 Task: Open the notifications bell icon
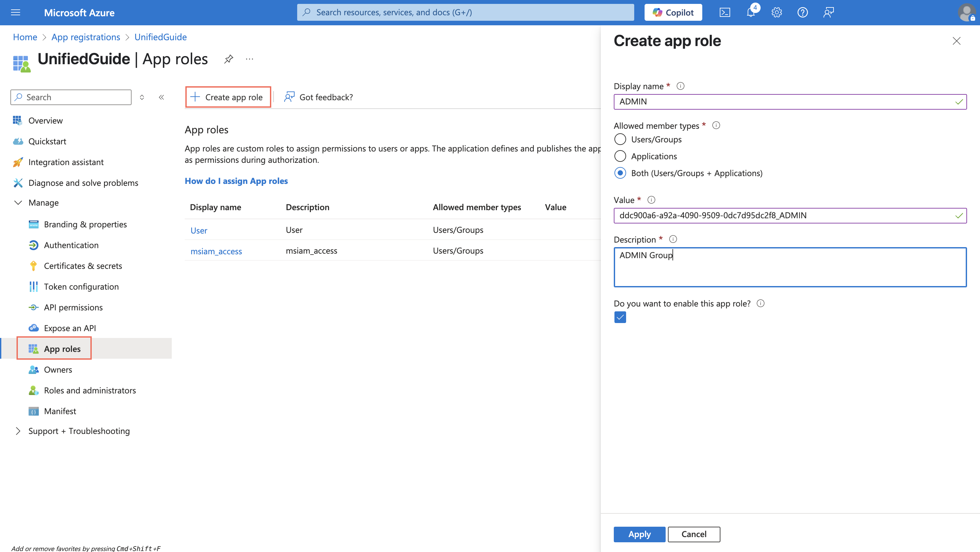pyautogui.click(x=751, y=13)
